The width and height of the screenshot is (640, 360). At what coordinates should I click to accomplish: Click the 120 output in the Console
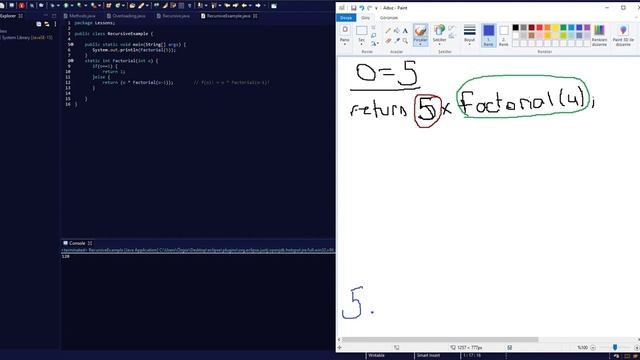tap(66, 256)
